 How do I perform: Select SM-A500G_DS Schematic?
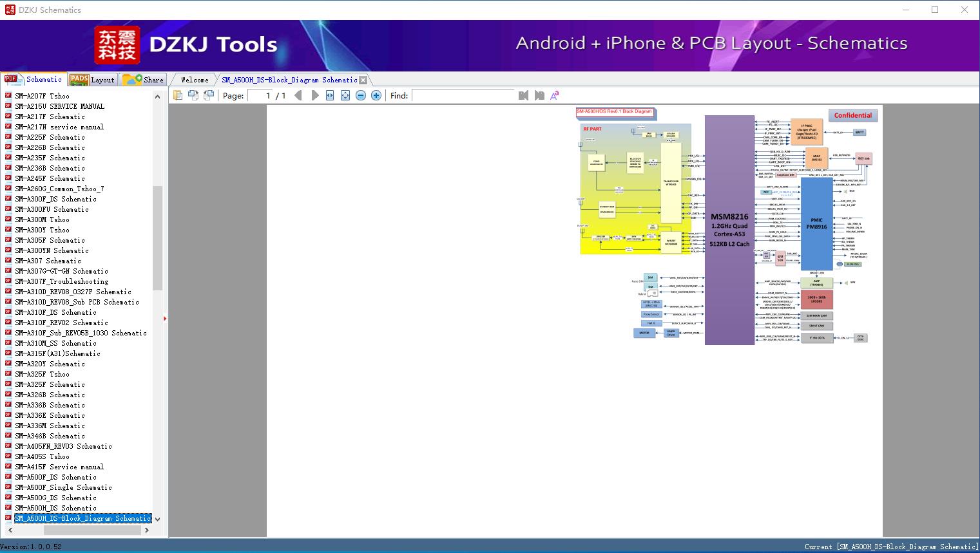point(55,498)
